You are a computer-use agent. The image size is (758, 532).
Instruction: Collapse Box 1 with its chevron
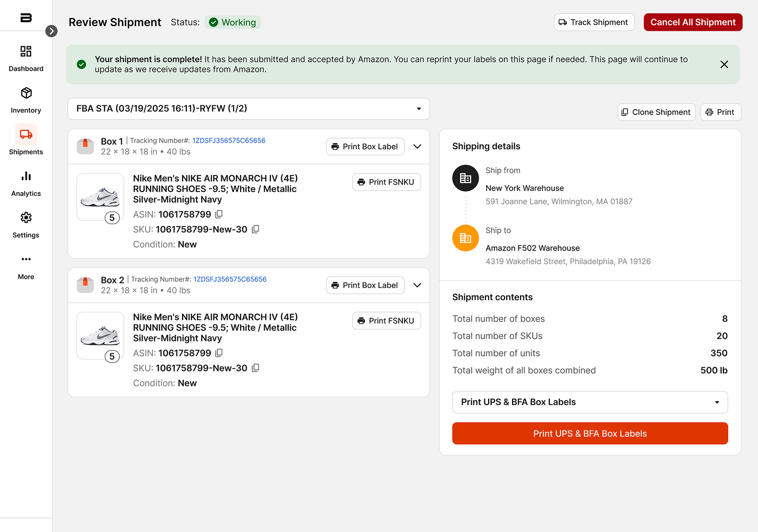[x=417, y=147]
